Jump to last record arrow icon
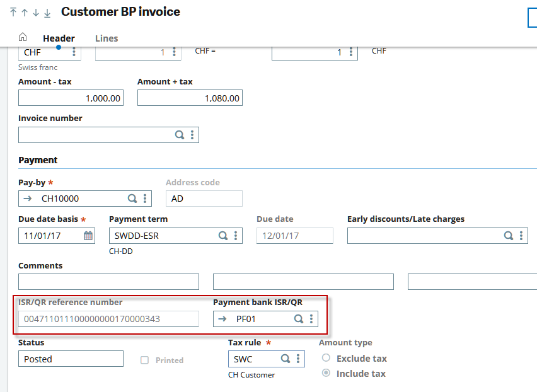 47,13
